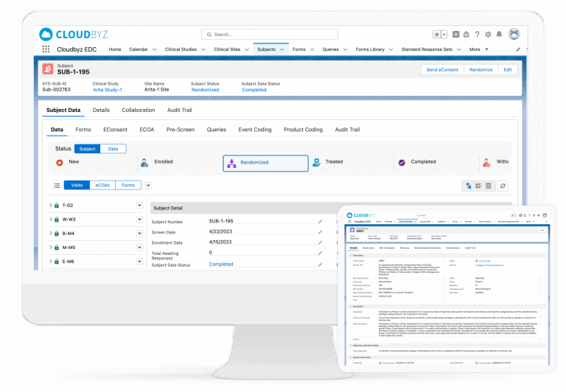
Task: Open the Event Coding tab
Action: tap(255, 130)
